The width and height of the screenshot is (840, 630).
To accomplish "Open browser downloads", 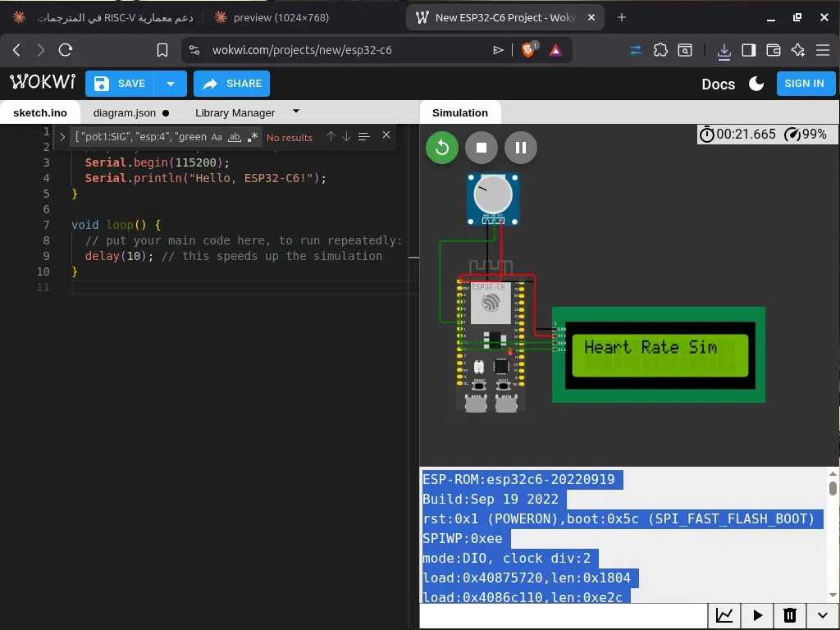I will pos(724,50).
